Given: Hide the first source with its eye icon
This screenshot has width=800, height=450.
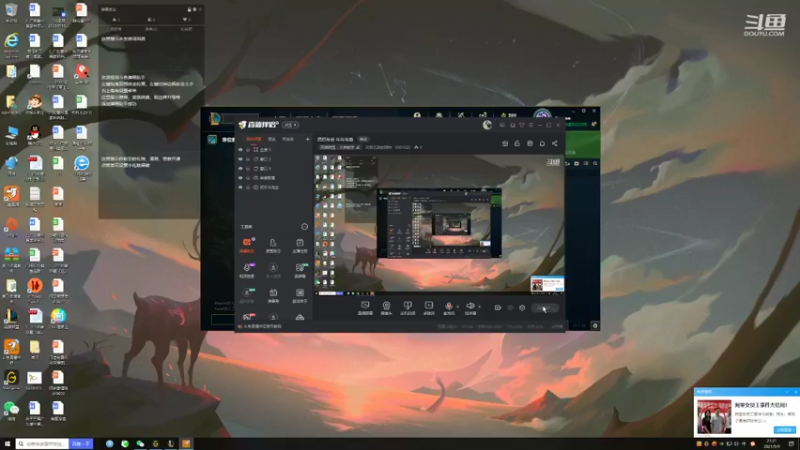Looking at the screenshot, I should click(241, 150).
